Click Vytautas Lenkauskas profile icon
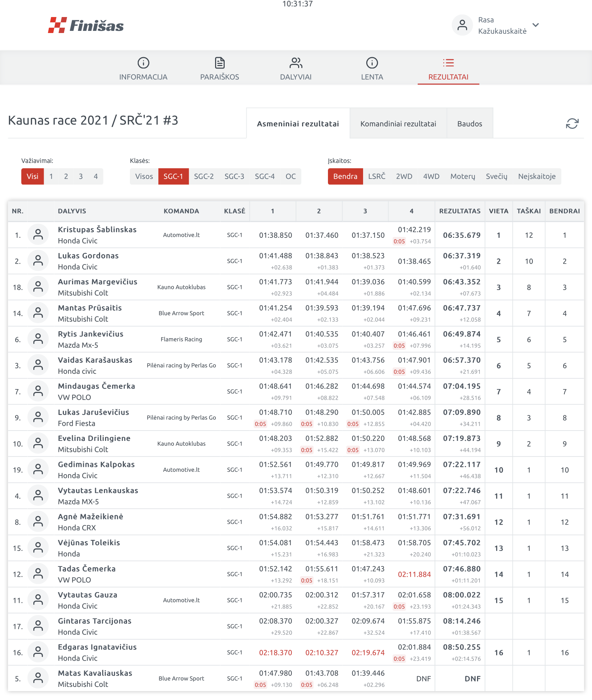This screenshot has height=700, width=592. tap(38, 496)
